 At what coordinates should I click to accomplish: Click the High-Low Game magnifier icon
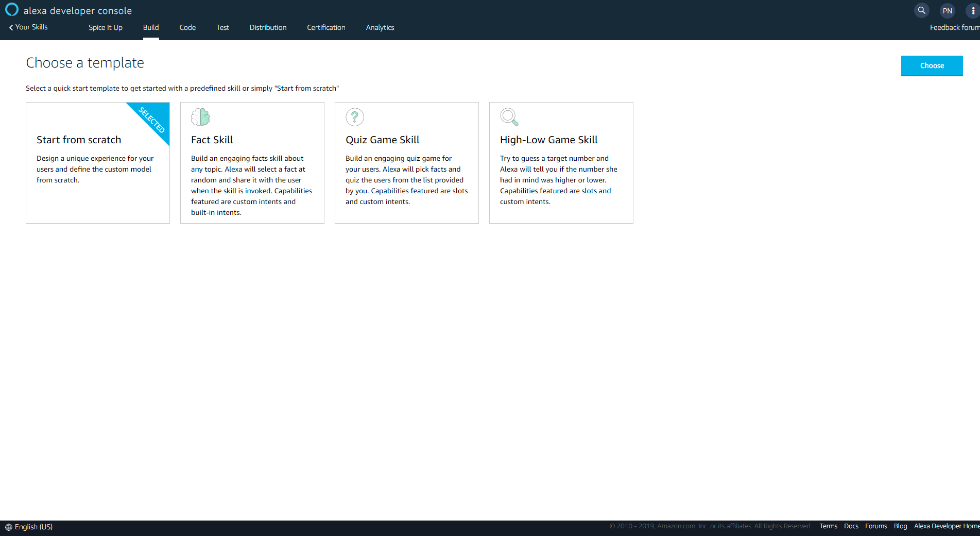509,117
